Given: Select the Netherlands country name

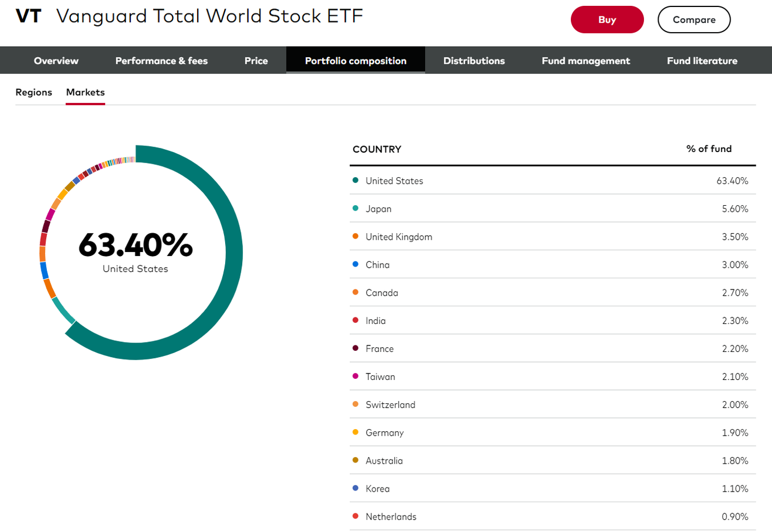Looking at the screenshot, I should (x=391, y=517).
